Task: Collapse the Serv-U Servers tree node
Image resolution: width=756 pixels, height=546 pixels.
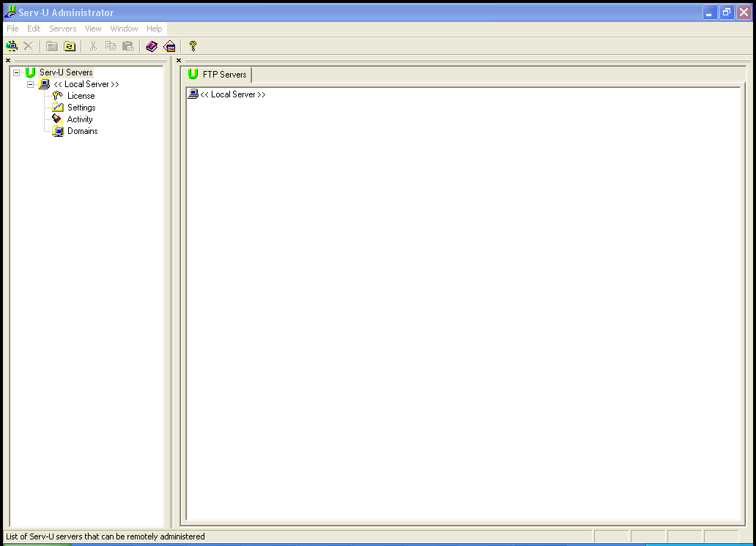Action: [16, 72]
